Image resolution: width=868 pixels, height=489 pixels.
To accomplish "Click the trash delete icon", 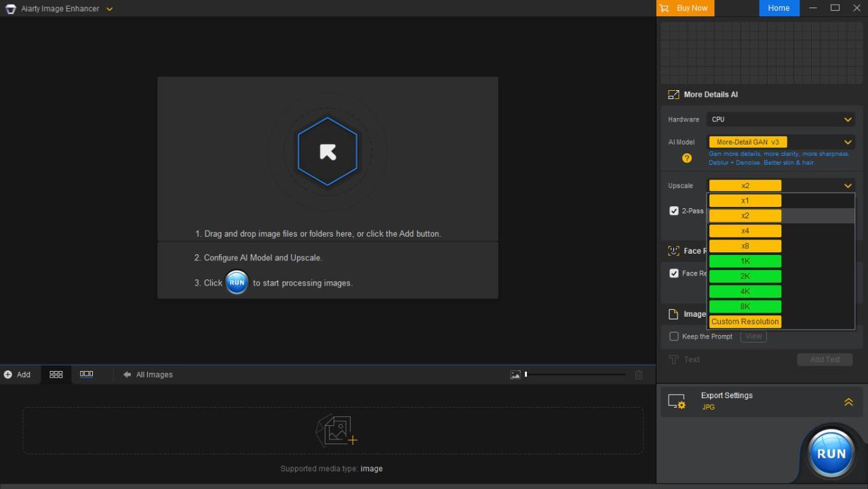I will (638, 374).
